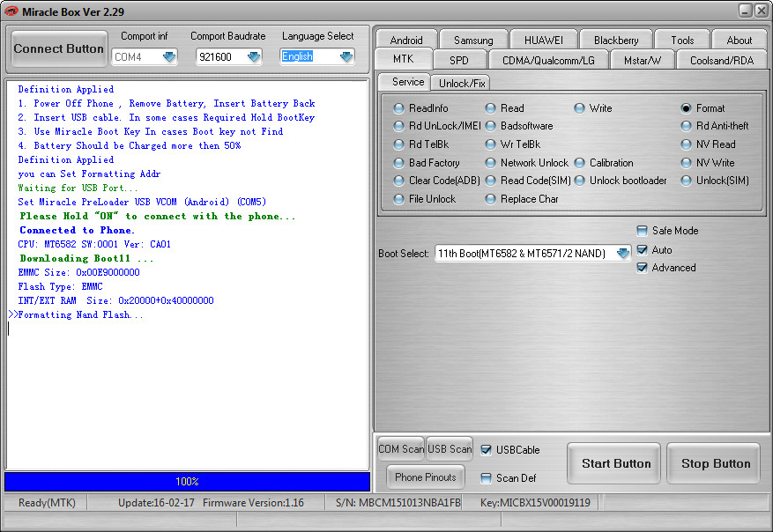Select the Network Unlock radio option

(x=527, y=163)
